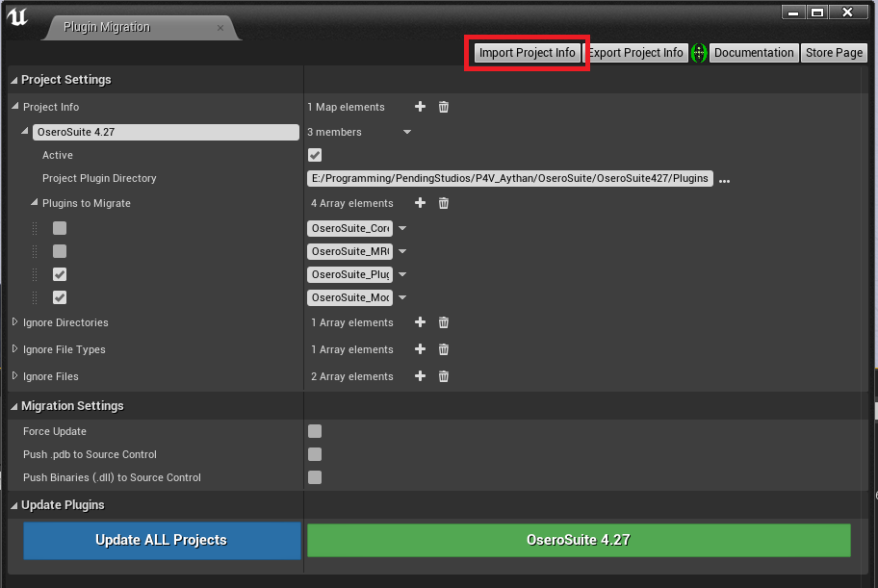Click the '4 Array elements' text
This screenshot has height=588, width=878.
click(x=352, y=203)
